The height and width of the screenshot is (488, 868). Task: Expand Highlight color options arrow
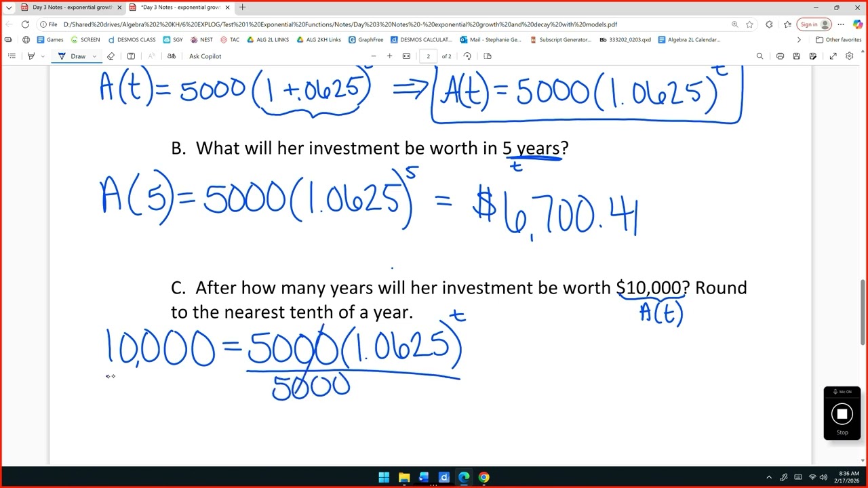pyautogui.click(x=43, y=56)
